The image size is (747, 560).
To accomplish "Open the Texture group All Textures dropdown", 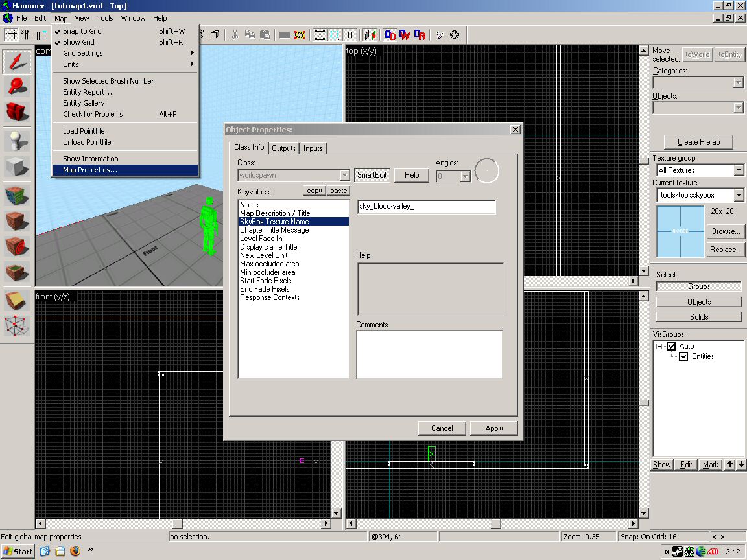I will pyautogui.click(x=739, y=170).
